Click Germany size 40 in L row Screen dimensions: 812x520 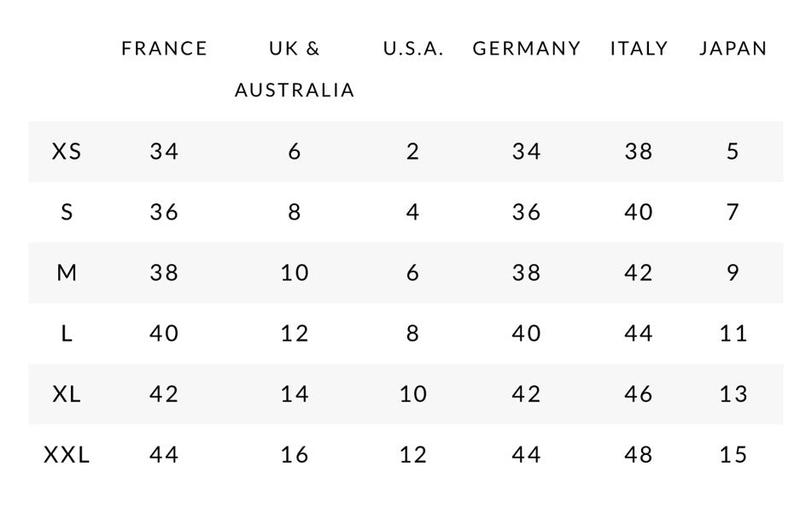click(x=526, y=334)
